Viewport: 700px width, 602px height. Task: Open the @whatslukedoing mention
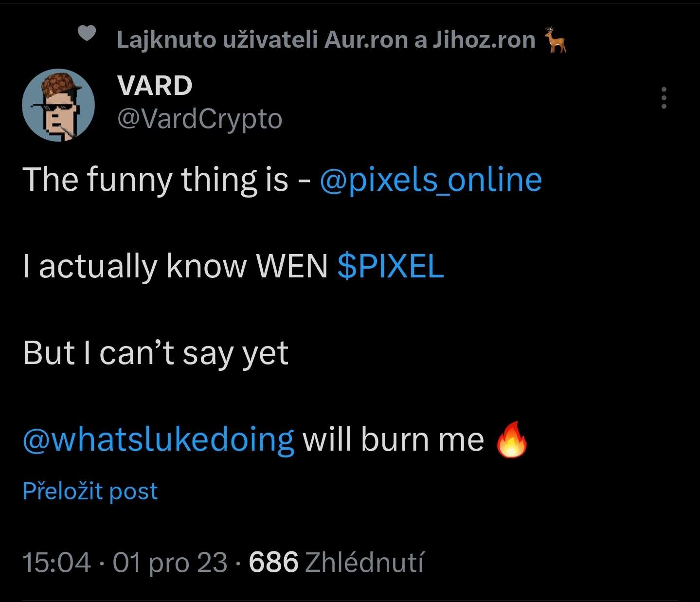click(x=159, y=439)
